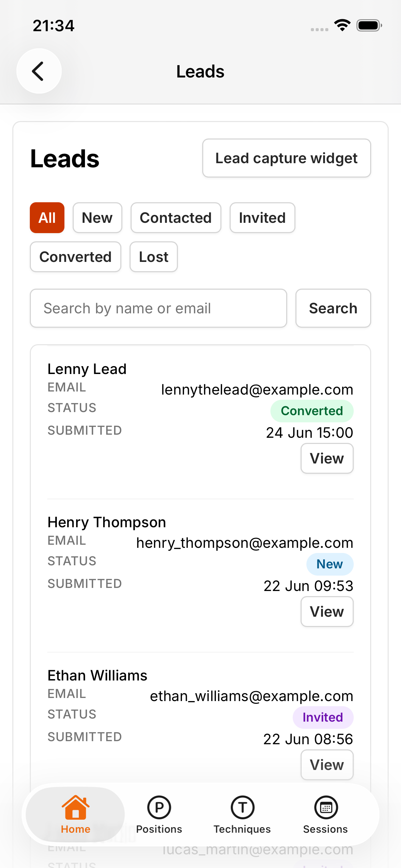Open the Sessions calendar icon
Image resolution: width=401 pixels, height=868 pixels.
pyautogui.click(x=326, y=807)
